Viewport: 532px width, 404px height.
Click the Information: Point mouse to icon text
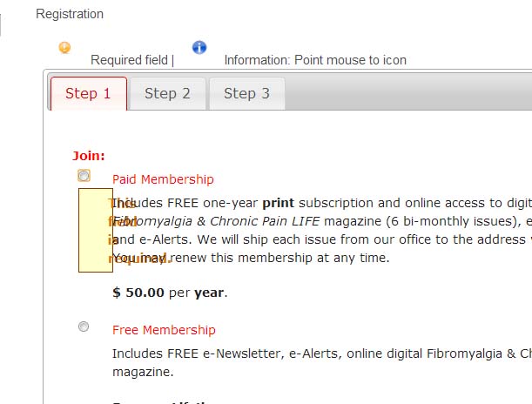[315, 60]
